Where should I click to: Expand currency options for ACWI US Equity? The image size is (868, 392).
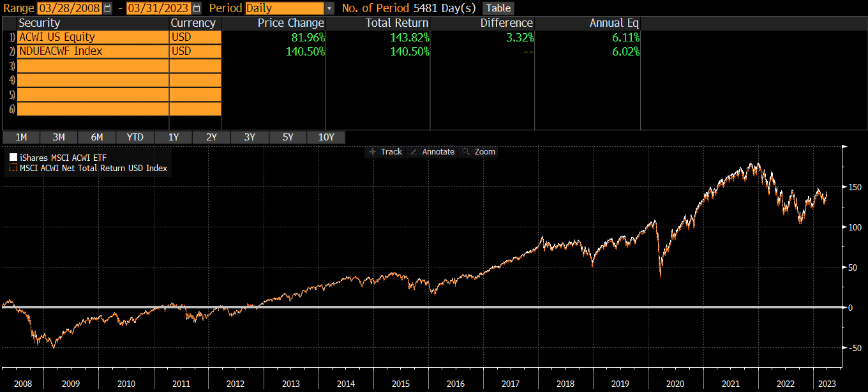point(193,37)
